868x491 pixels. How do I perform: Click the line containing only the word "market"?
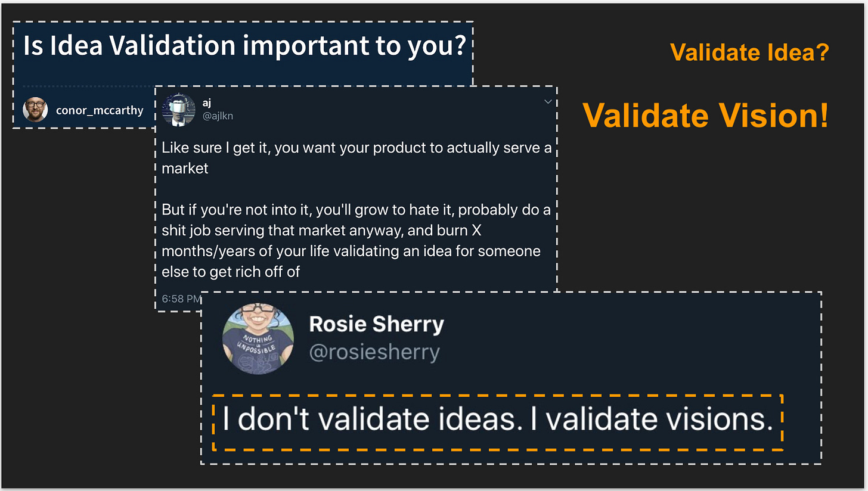pyautogui.click(x=185, y=169)
